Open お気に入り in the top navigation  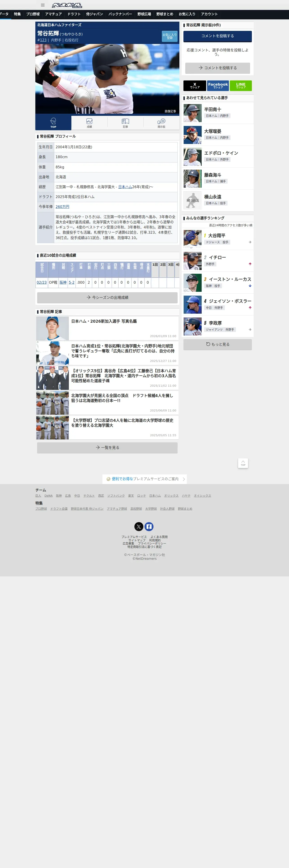pyautogui.click(x=187, y=14)
